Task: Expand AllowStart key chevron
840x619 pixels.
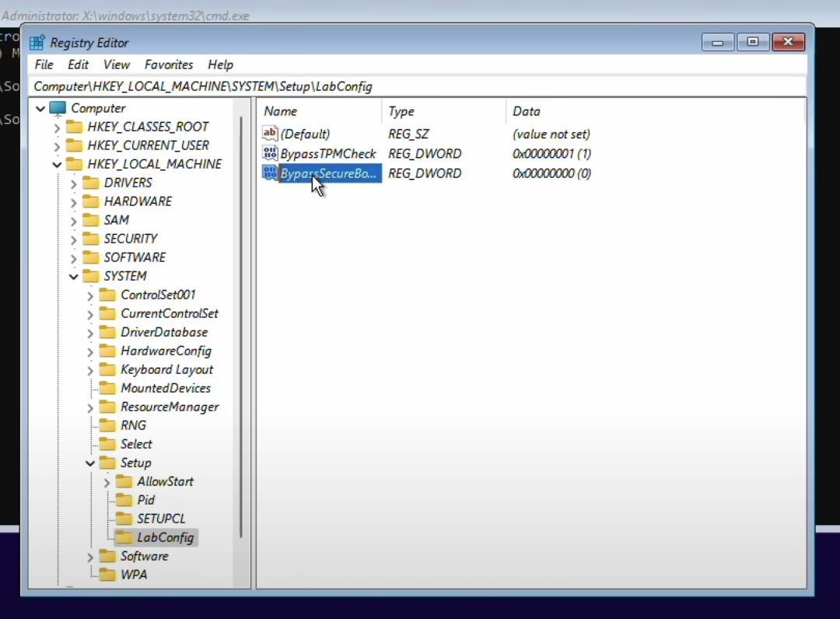Action: click(x=107, y=482)
